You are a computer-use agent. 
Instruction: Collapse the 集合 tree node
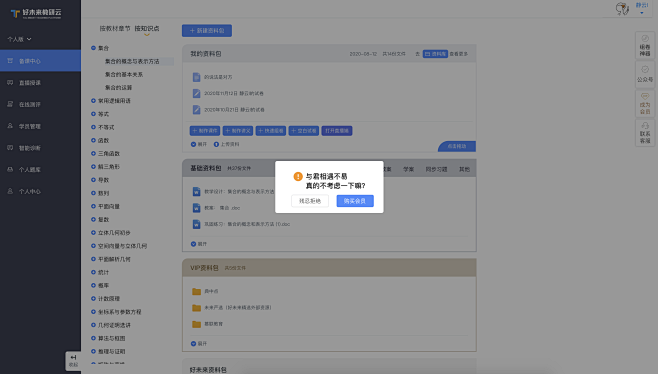pyautogui.click(x=93, y=48)
